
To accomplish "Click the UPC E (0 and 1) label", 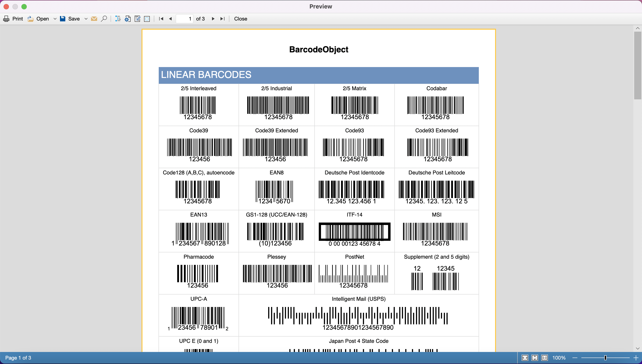I will click(x=199, y=341).
